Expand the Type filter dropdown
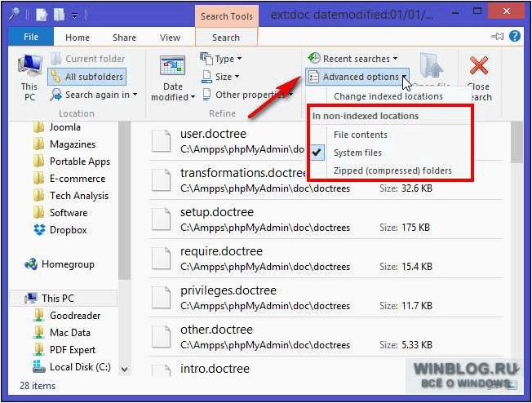Screen dimensions: 532x403 point(221,59)
